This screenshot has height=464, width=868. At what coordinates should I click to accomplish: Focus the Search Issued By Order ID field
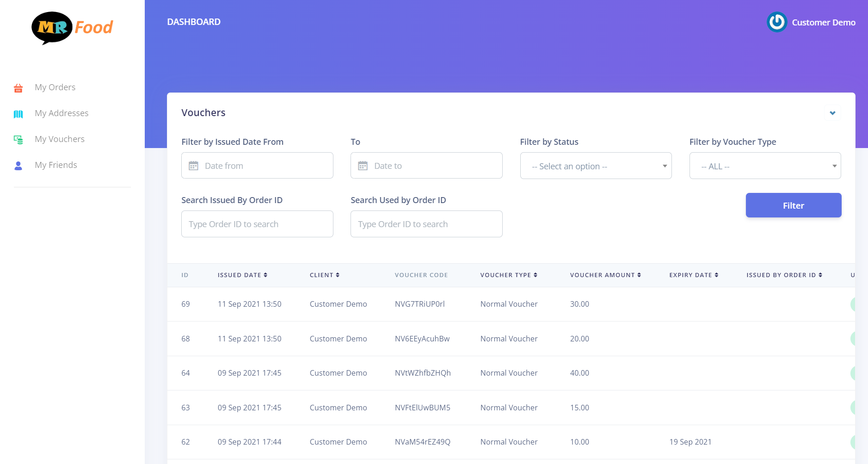click(257, 224)
